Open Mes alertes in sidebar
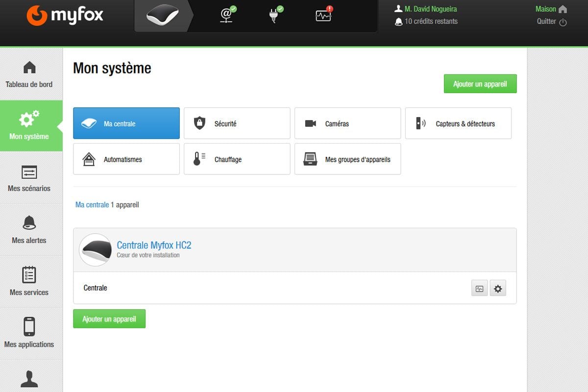Viewport: 588px width, 392px height. click(29, 230)
